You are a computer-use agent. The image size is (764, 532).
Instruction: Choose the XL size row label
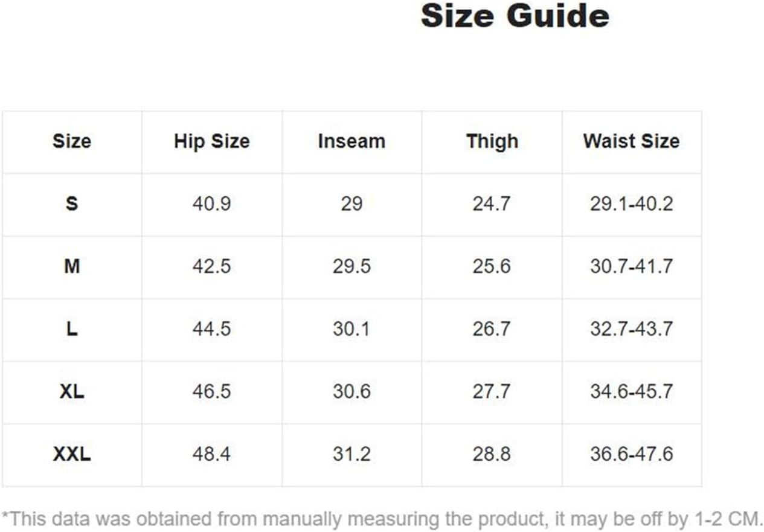[72, 391]
